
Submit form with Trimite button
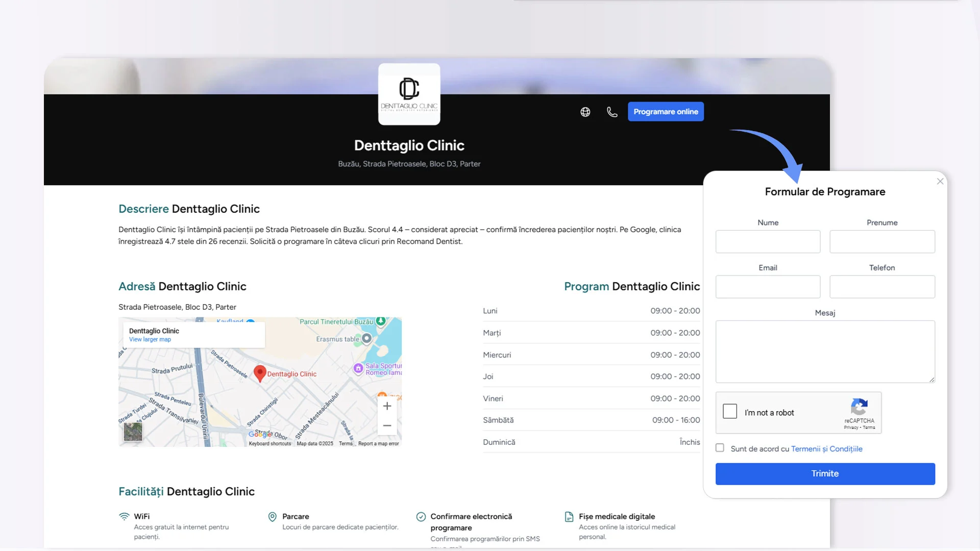(x=825, y=473)
